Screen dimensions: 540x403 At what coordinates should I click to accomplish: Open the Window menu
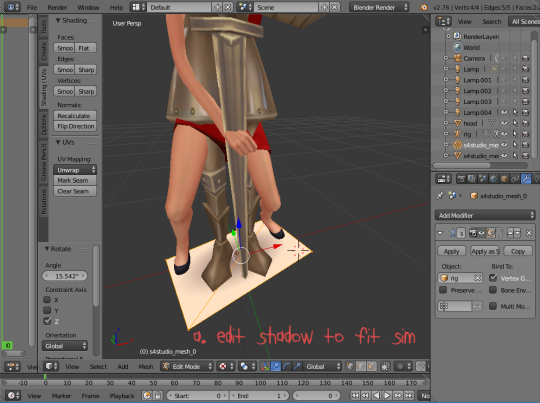click(88, 8)
